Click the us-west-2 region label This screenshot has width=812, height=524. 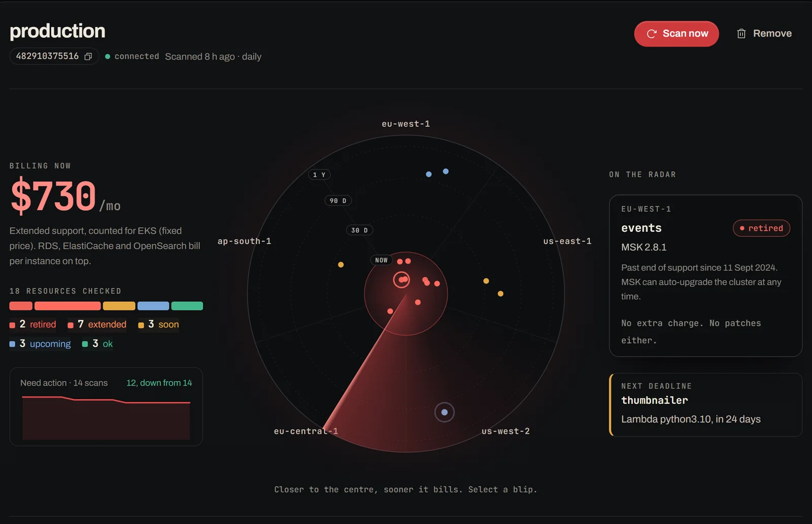tap(505, 431)
